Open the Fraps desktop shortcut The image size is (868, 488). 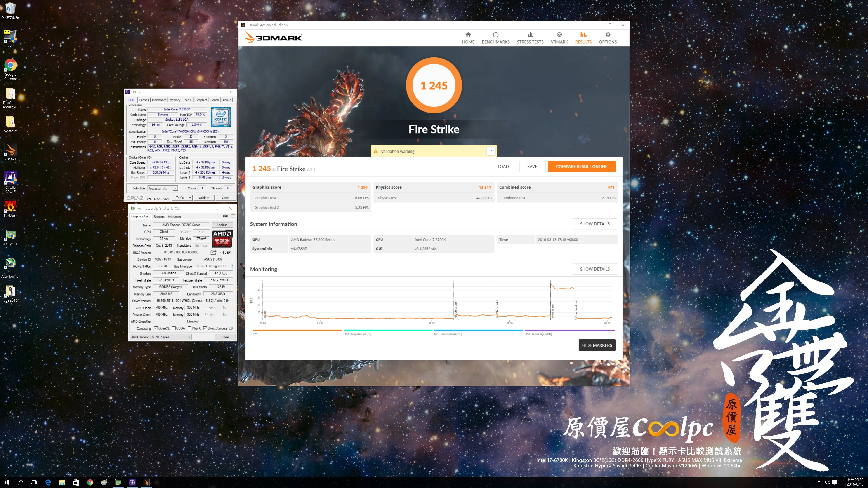tap(10, 39)
